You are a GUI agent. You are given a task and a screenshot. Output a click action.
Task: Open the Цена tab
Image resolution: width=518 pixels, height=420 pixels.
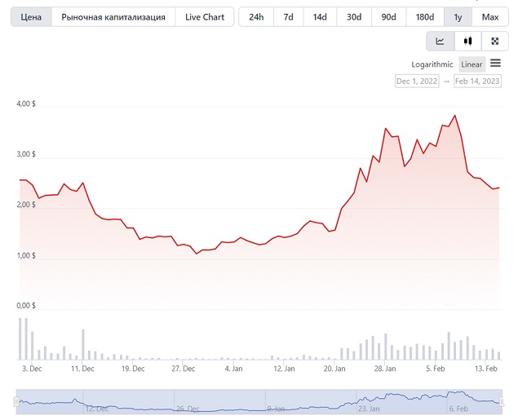click(31, 17)
